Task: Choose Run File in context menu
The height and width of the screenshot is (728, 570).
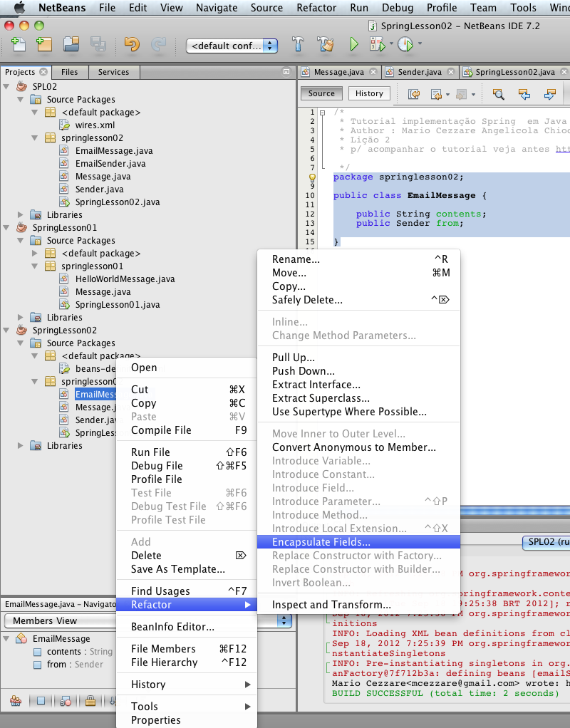Action: (186, 452)
